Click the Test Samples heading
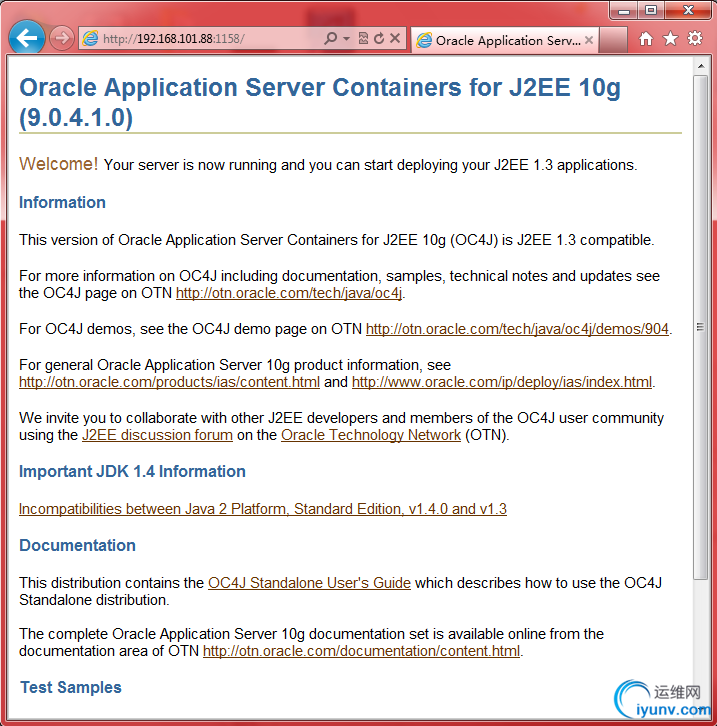 [x=71, y=688]
